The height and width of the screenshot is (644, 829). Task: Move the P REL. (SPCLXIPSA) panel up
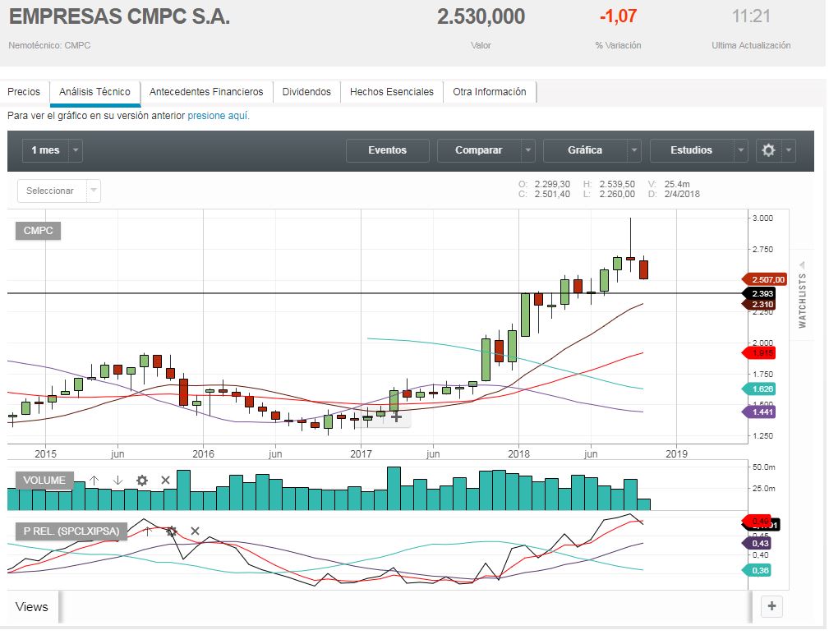[148, 531]
